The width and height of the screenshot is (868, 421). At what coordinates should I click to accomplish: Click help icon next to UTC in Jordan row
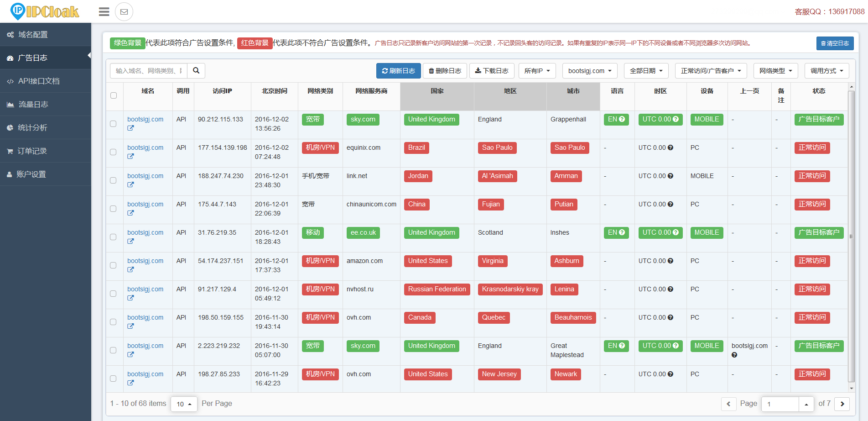point(670,176)
